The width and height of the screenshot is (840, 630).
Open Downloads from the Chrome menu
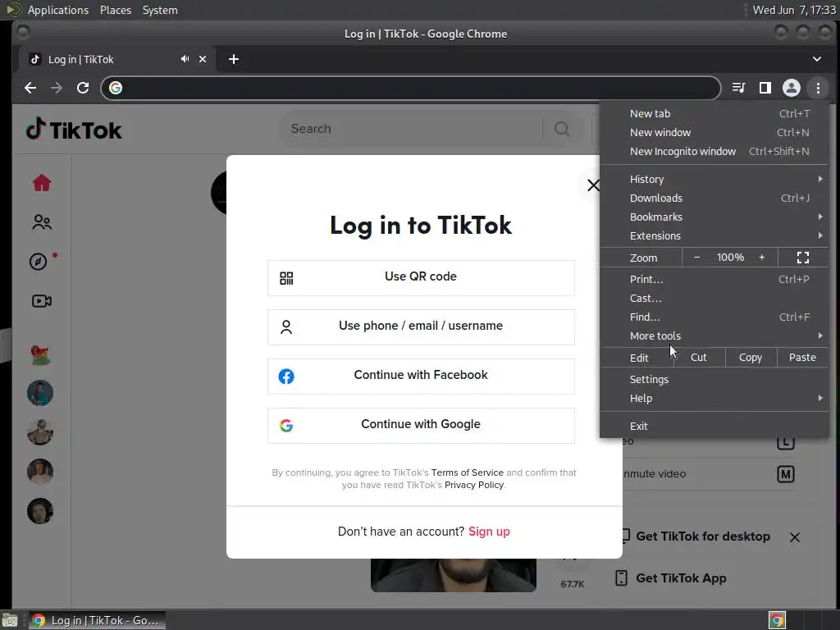pos(714,199)
